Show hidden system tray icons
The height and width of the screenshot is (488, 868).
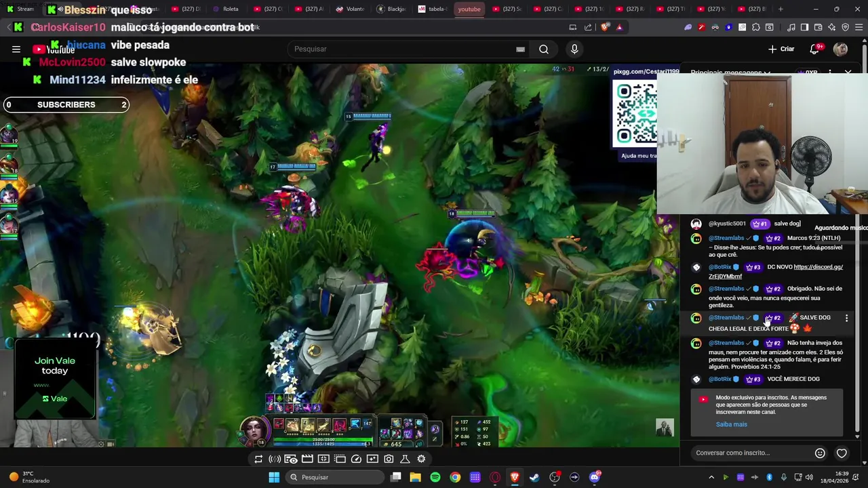click(x=711, y=477)
